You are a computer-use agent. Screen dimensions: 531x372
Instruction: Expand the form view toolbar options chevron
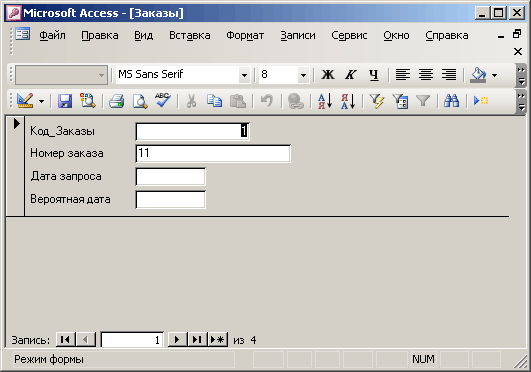[x=522, y=102]
